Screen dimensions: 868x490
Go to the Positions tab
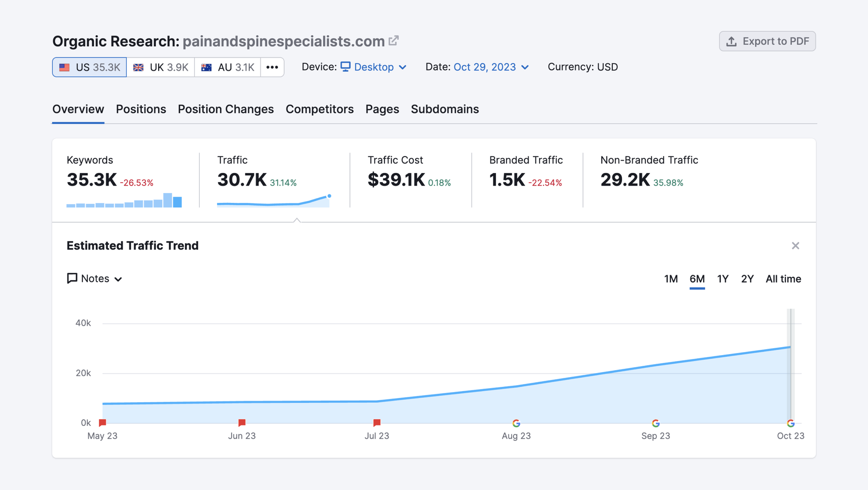[141, 109]
